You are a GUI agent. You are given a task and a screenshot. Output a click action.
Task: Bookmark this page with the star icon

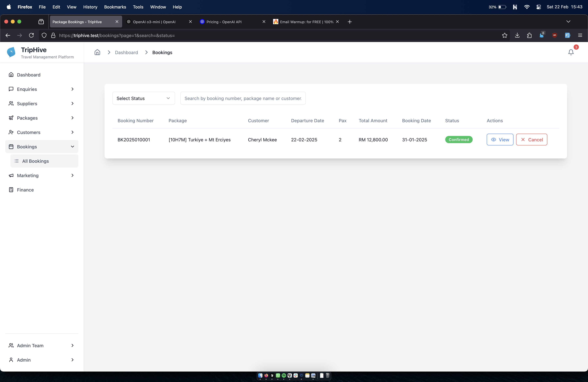tap(505, 35)
